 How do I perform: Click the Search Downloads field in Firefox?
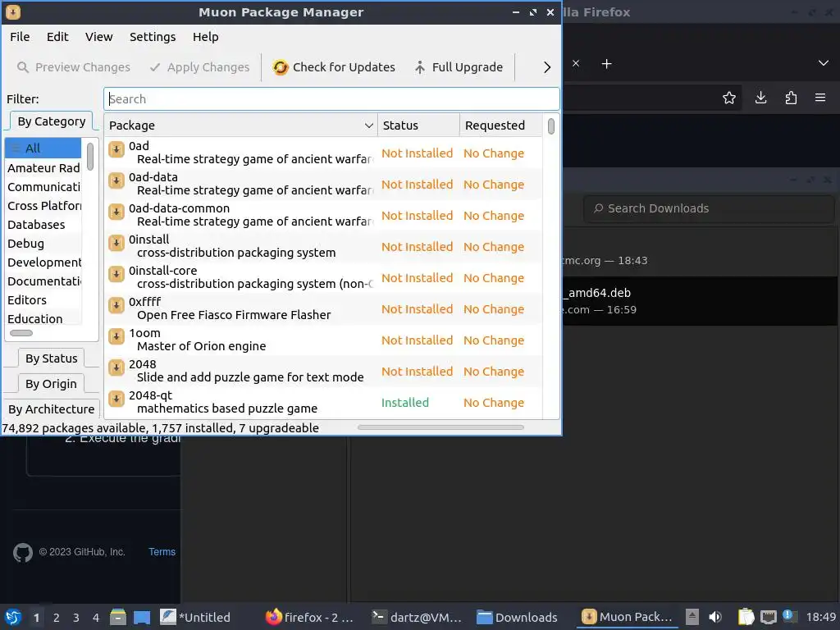pos(709,208)
